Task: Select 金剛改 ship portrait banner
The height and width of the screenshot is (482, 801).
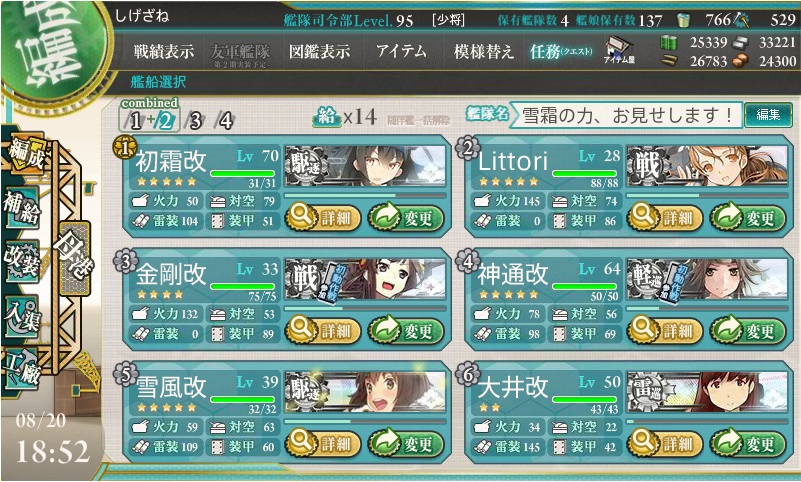Action: coord(365,278)
